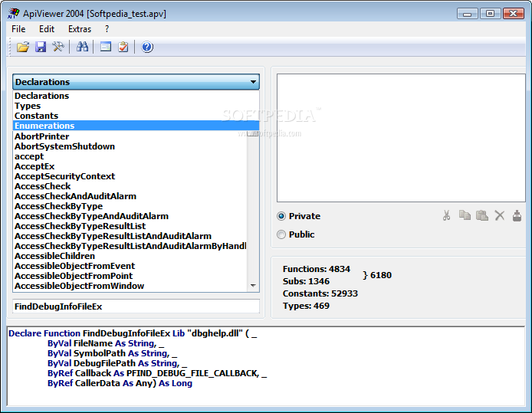This screenshot has height=413, width=532.
Task: Click the Paste clipboard icon
Action: pos(482,215)
